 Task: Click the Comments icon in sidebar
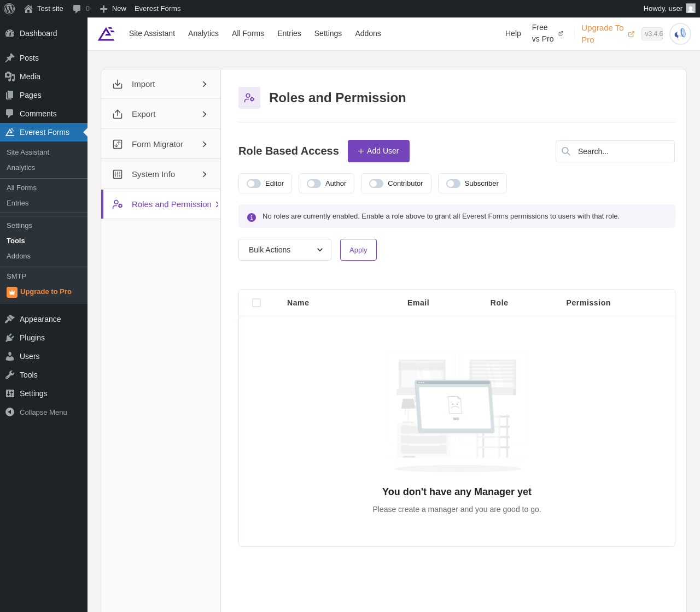point(10,114)
